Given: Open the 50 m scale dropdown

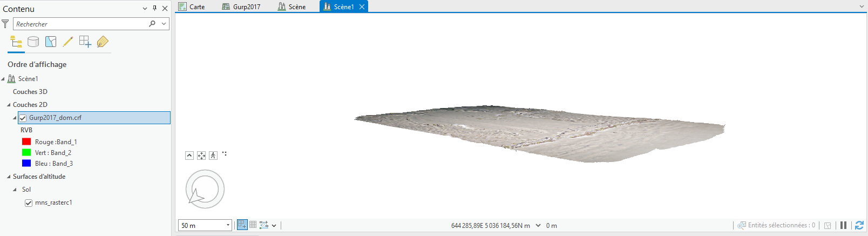Looking at the screenshot, I should tap(228, 225).
